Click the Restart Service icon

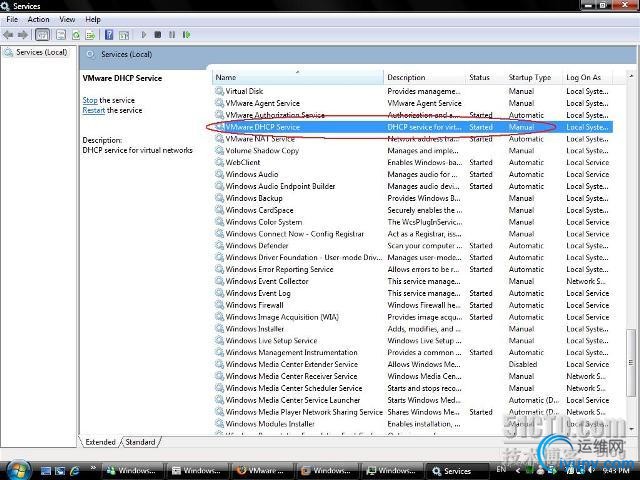point(186,35)
